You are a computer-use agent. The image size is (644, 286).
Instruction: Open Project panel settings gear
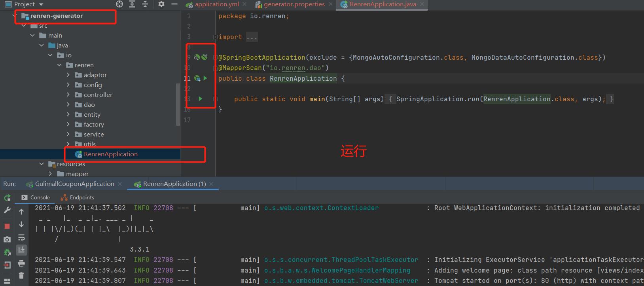point(161,4)
